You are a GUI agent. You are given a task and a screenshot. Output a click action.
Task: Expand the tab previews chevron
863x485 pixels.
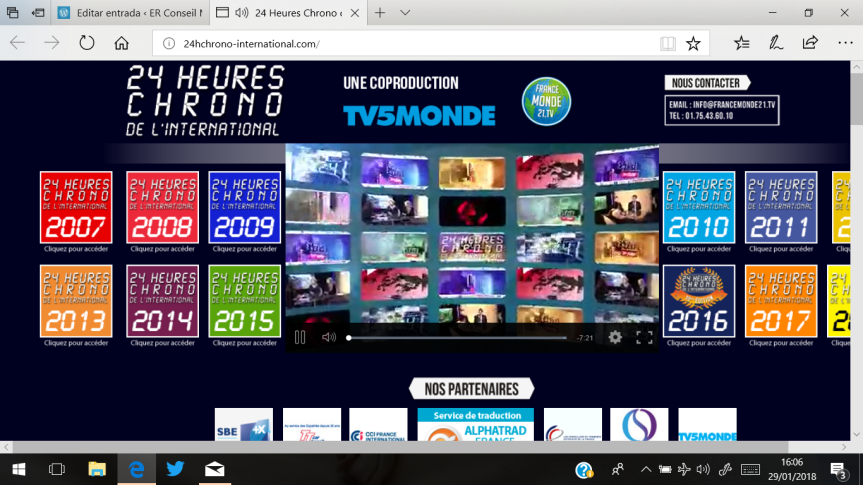[x=405, y=13]
